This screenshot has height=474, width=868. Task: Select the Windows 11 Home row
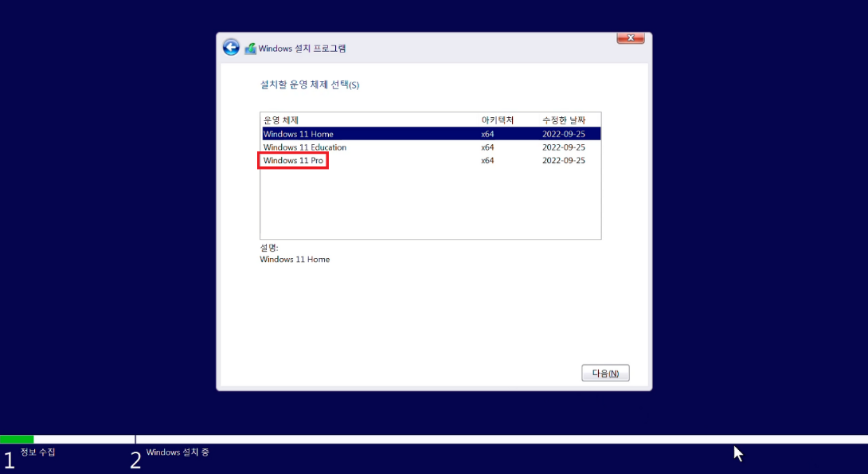coord(432,134)
